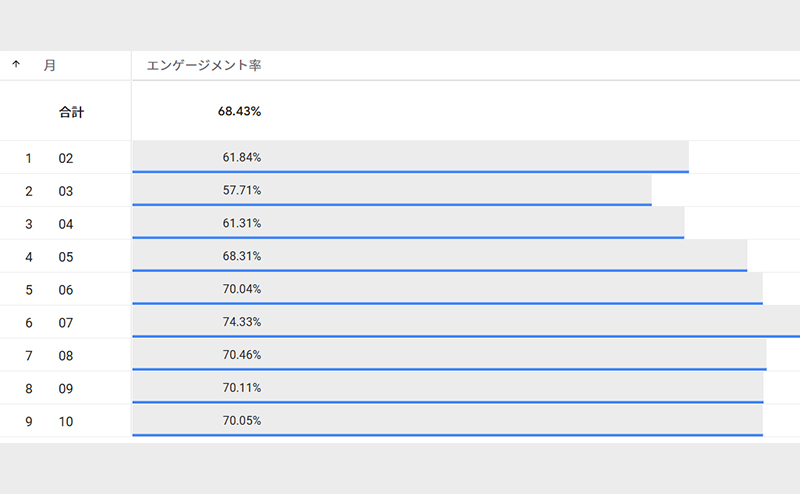The height and width of the screenshot is (494, 800).
Task: Sort by the 月 column header
Action: pyautogui.click(x=49, y=65)
